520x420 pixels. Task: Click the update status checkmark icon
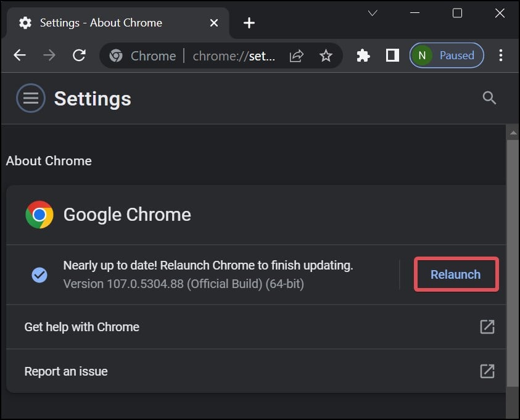click(x=39, y=275)
